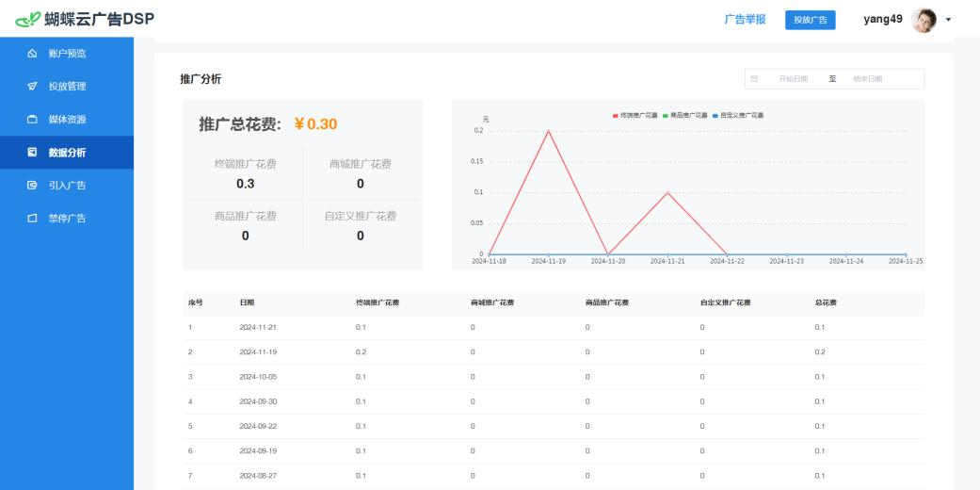Click yang49 user avatar photo
Viewport: 980px width, 490px height.
(924, 20)
